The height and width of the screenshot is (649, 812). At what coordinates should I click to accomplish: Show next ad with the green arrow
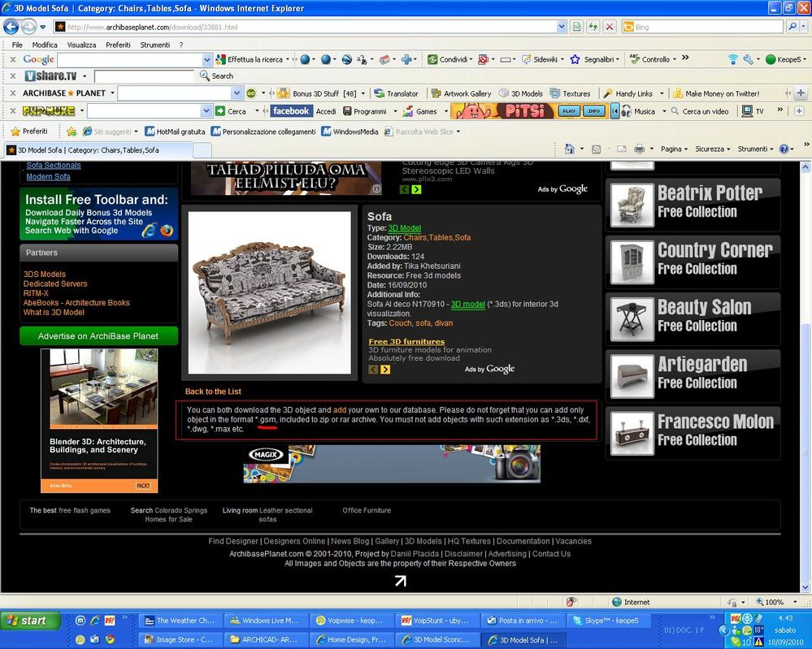click(416, 189)
